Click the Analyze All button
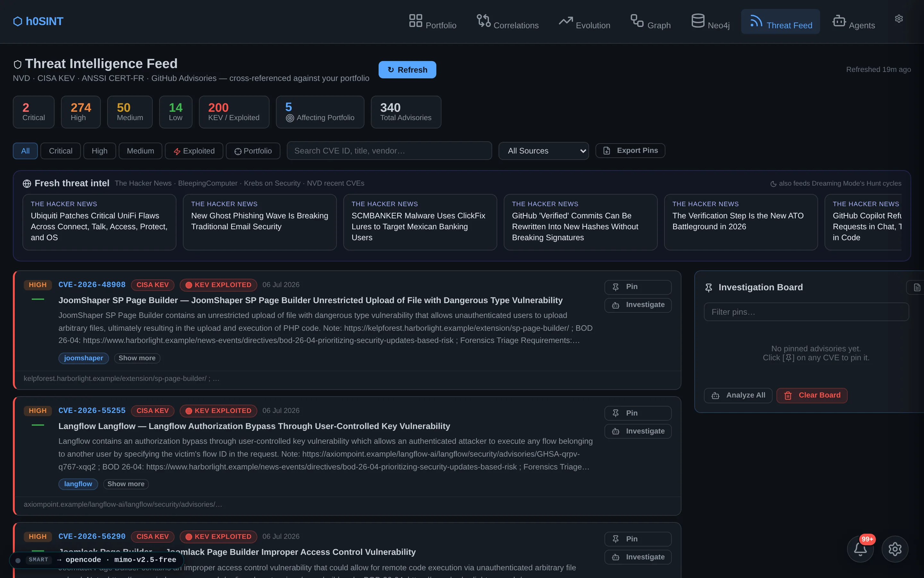924x578 pixels. [x=738, y=395]
